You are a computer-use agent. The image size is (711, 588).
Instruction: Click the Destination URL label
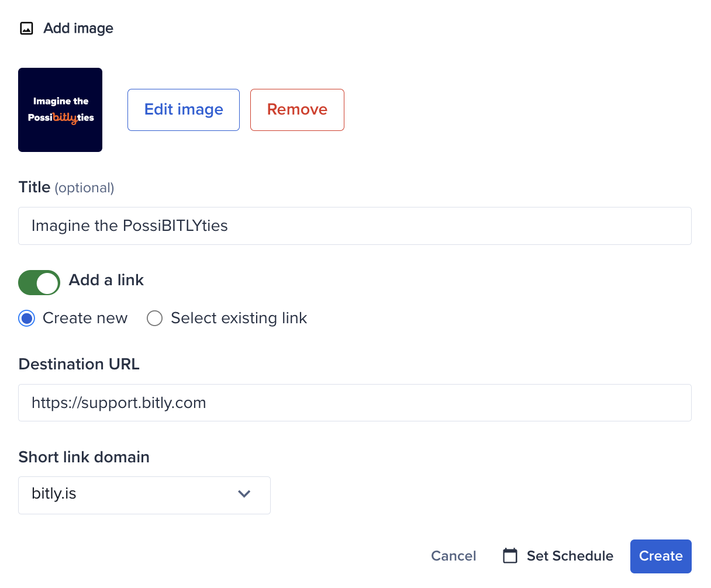coord(79,364)
